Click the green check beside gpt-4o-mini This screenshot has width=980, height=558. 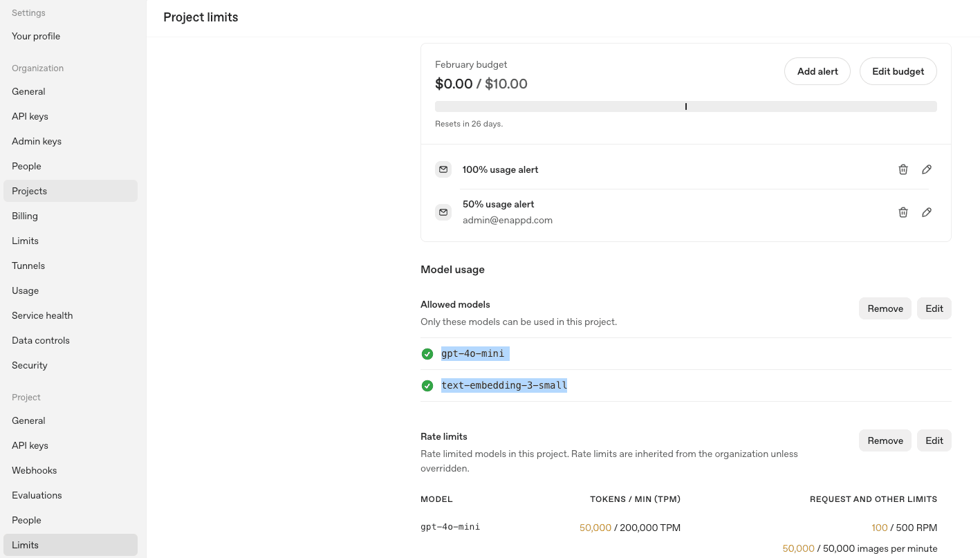(x=427, y=353)
